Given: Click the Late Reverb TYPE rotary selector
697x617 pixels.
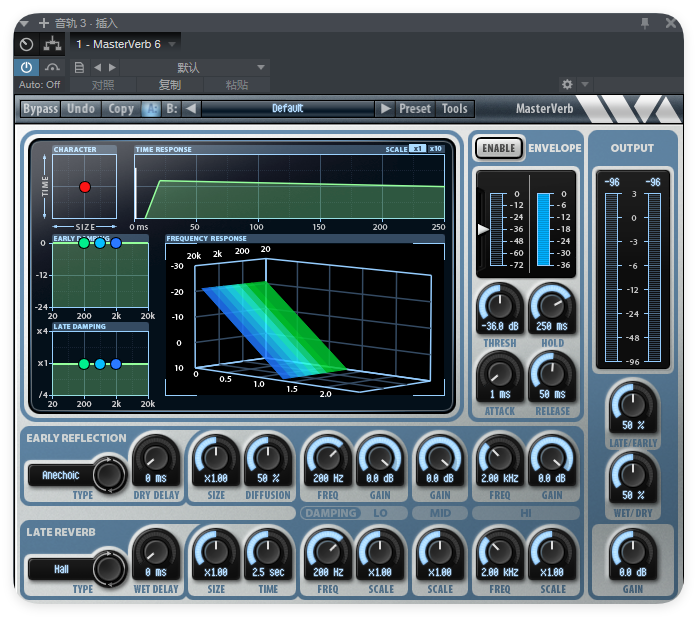Looking at the screenshot, I should point(109,569).
